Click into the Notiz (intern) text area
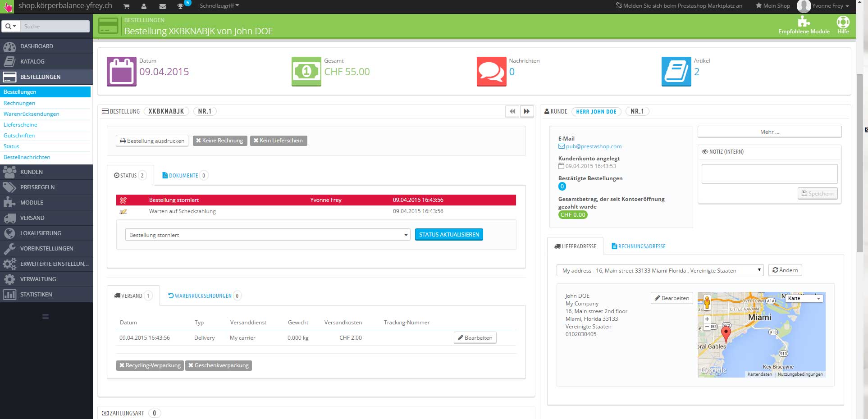This screenshot has height=419, width=868. 769,174
